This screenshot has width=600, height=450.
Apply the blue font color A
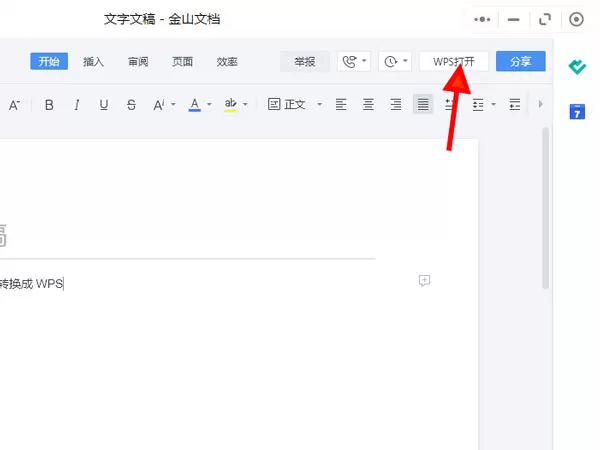[194, 104]
